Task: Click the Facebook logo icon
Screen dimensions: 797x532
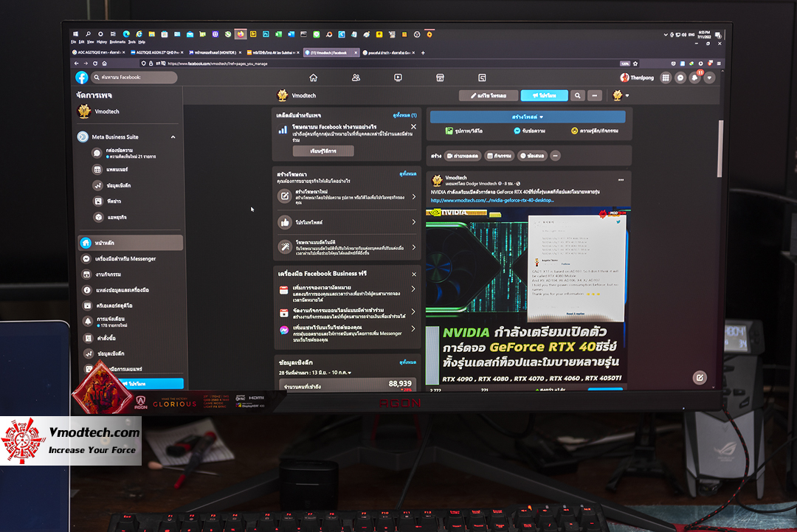Action: coord(82,77)
